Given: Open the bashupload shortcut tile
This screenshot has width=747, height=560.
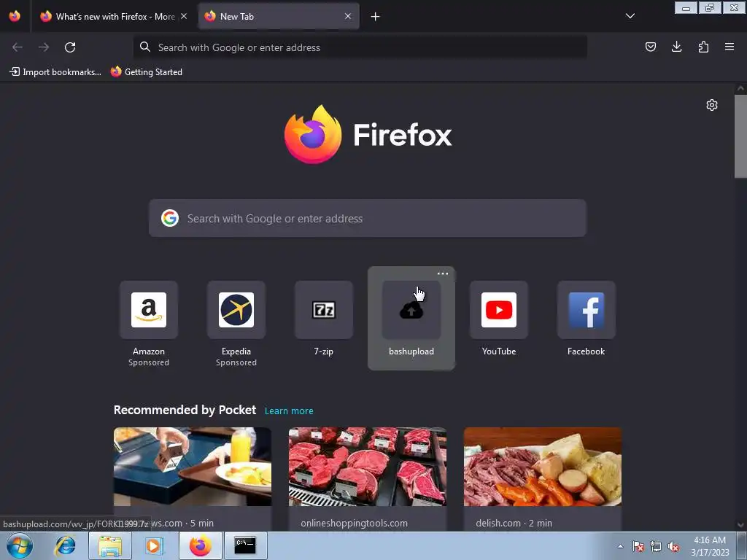Looking at the screenshot, I should (411, 319).
